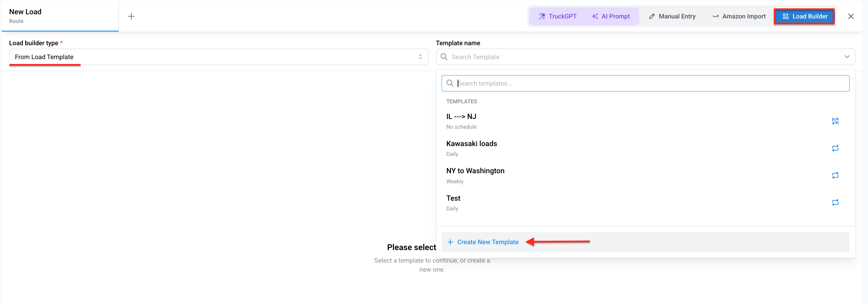Click the no-schedule icon for IL ---> NJ
The image size is (868, 304).
(x=835, y=121)
